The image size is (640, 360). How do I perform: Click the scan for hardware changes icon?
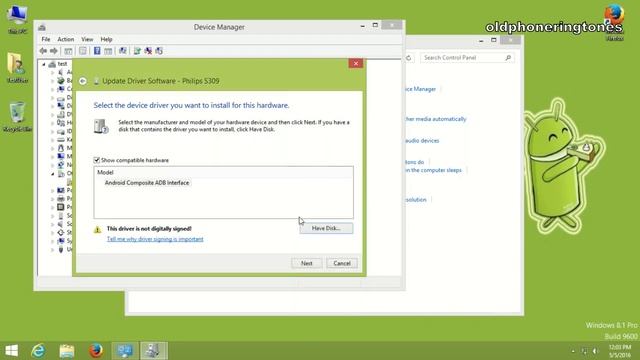[x=122, y=51]
